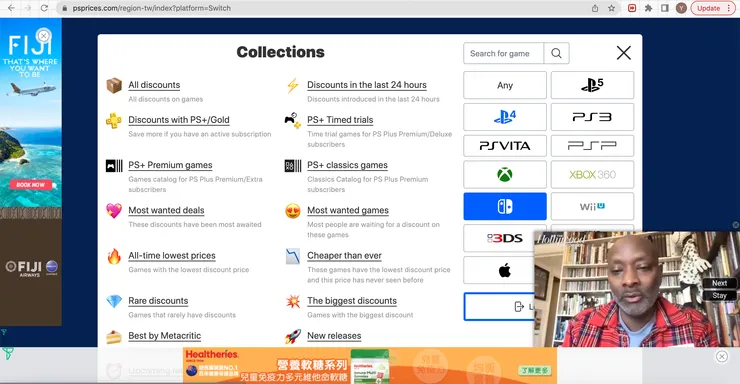
Task: Close the bottom Healtheries banner ad
Action: (x=722, y=357)
